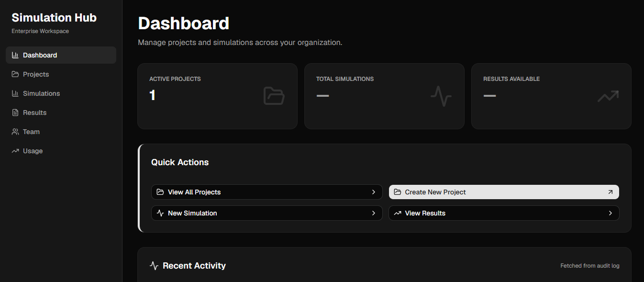
Task: Click the Results document icon in sidebar
Action: (15, 113)
